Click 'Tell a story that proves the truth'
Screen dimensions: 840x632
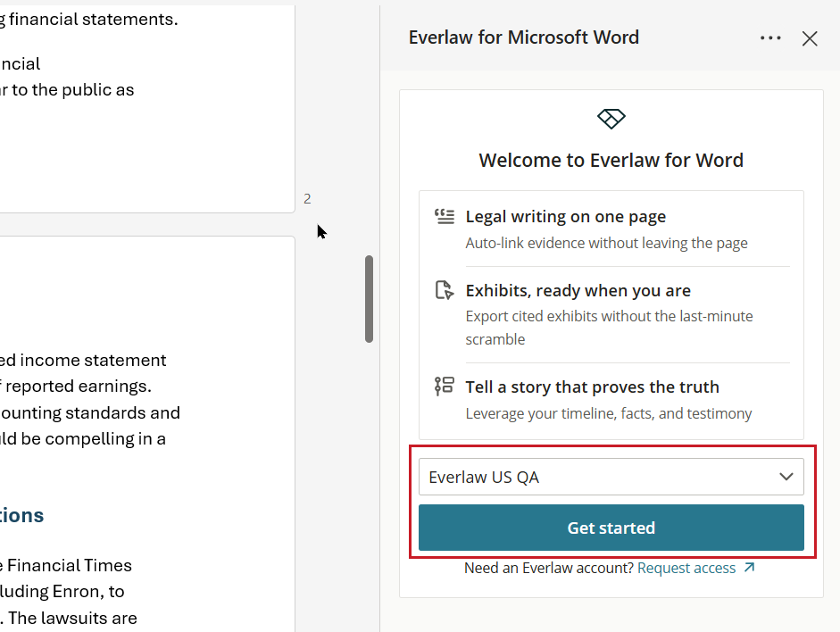593,387
